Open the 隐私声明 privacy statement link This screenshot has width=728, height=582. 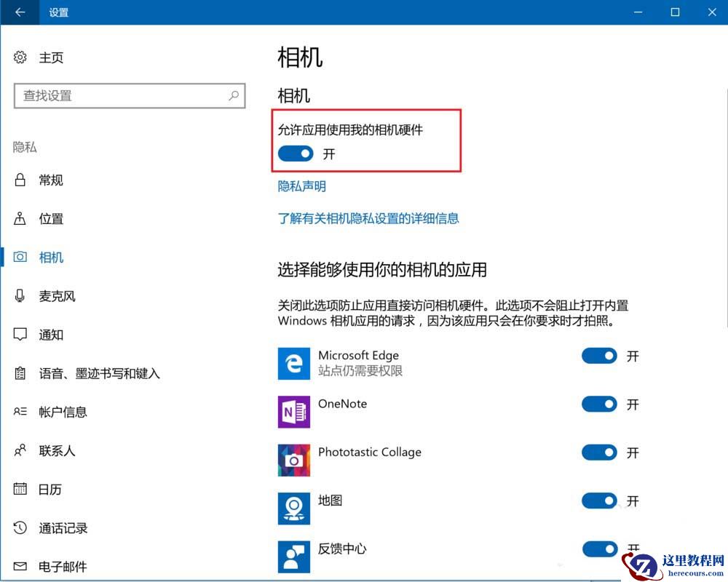[301, 186]
